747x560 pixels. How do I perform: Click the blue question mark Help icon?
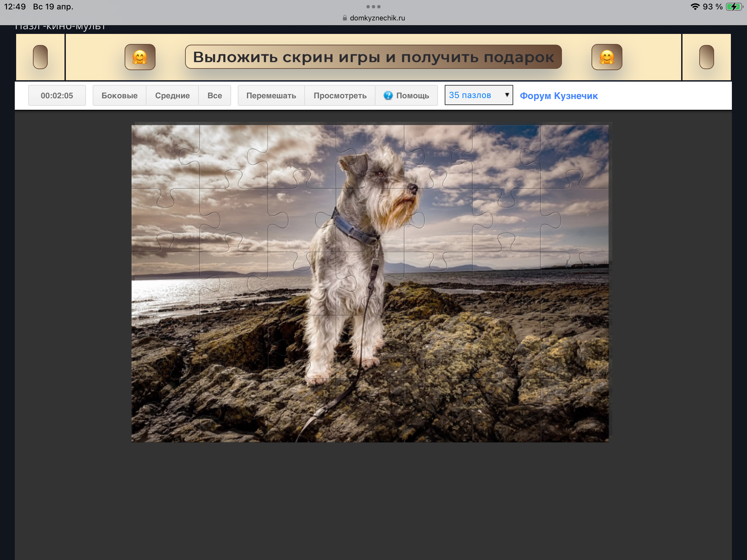pyautogui.click(x=388, y=96)
